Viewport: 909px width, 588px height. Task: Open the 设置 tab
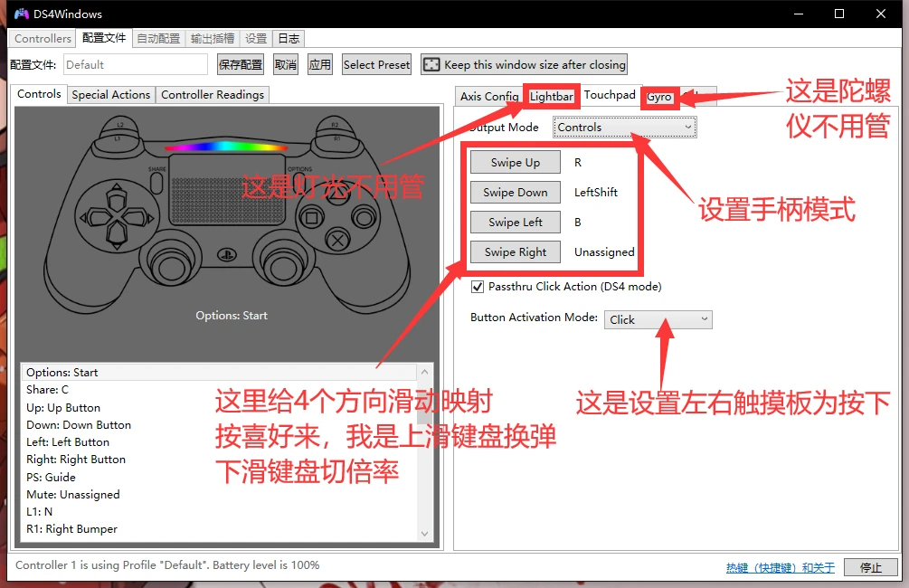[256, 38]
